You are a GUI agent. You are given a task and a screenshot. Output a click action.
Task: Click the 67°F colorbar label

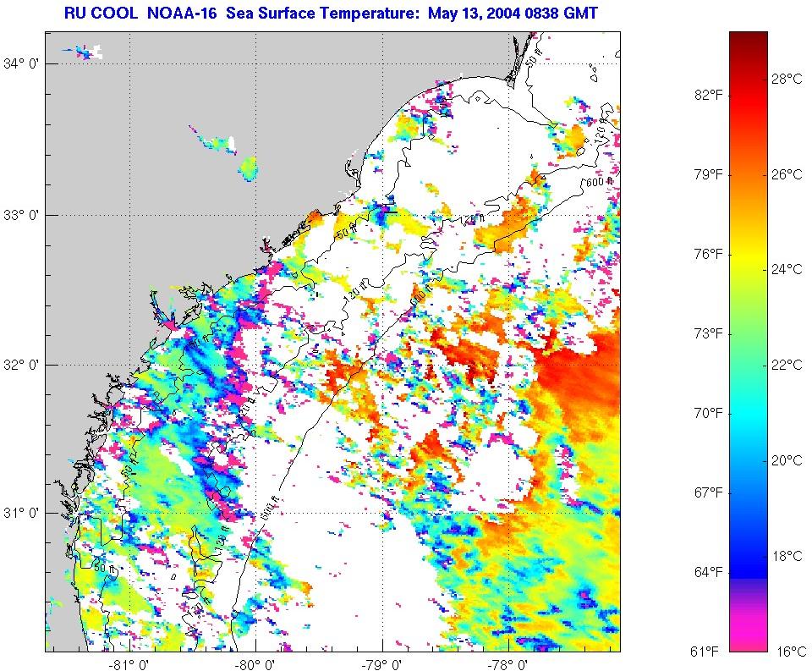[709, 492]
